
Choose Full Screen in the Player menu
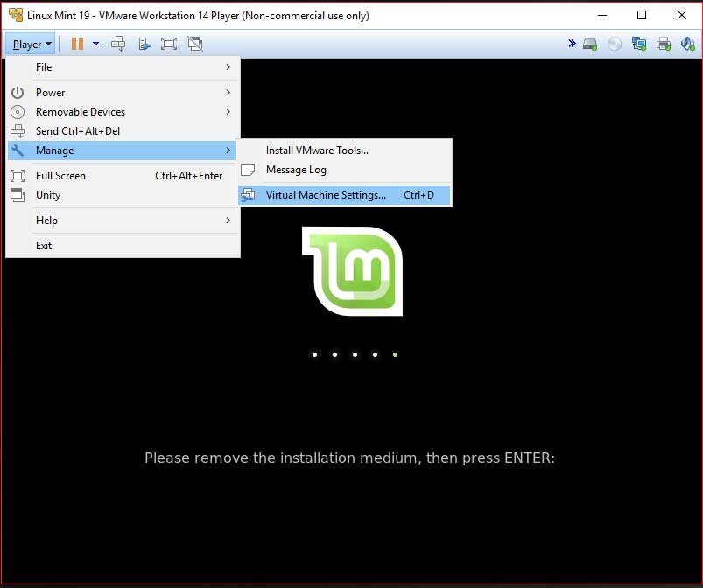coord(123,176)
